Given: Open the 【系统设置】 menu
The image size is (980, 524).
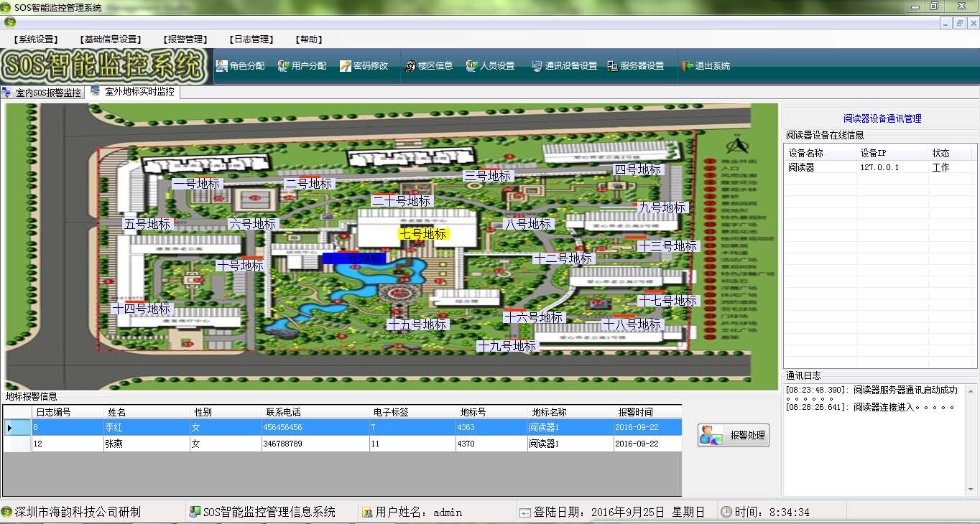Looking at the screenshot, I should 36,39.
